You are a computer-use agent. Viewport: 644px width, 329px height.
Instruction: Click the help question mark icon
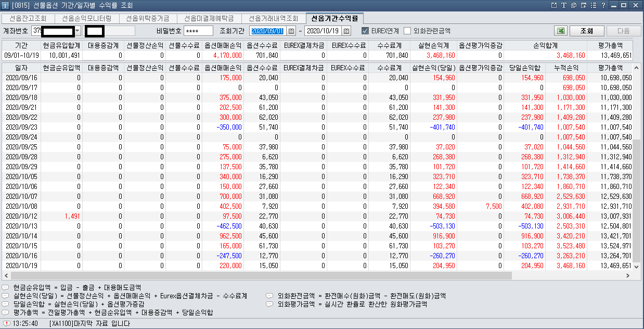[x=603, y=5]
